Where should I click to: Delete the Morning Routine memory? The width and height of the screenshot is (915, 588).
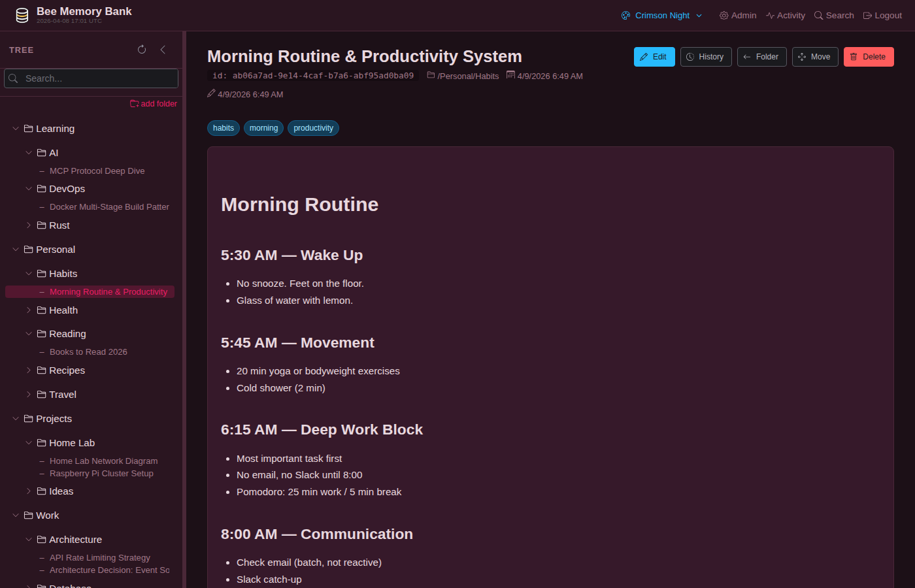pyautogui.click(x=869, y=57)
